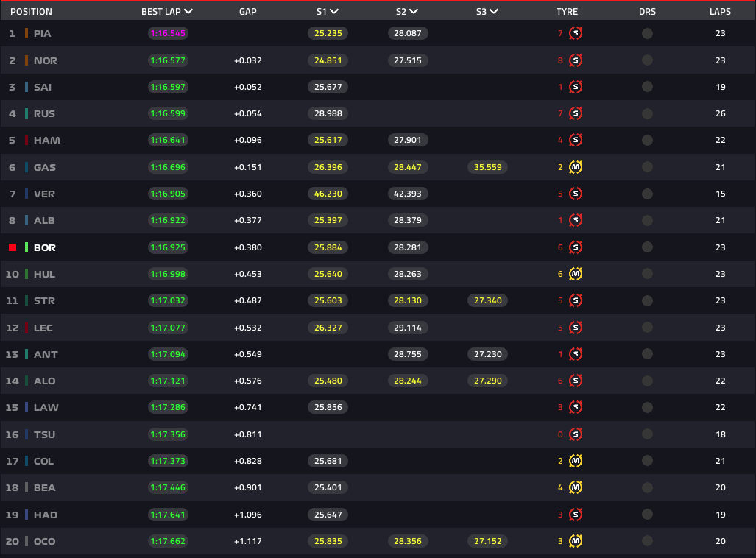The image size is (756, 558).
Task: Expand the S3 sector dropdown
Action: point(493,11)
